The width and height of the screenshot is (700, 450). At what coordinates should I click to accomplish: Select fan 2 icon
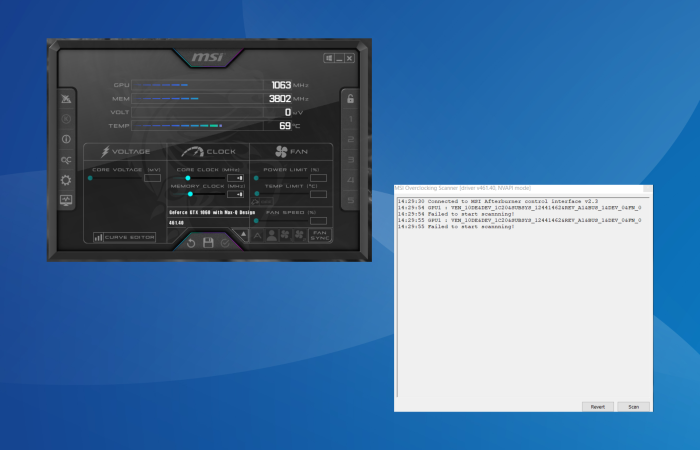click(300, 235)
